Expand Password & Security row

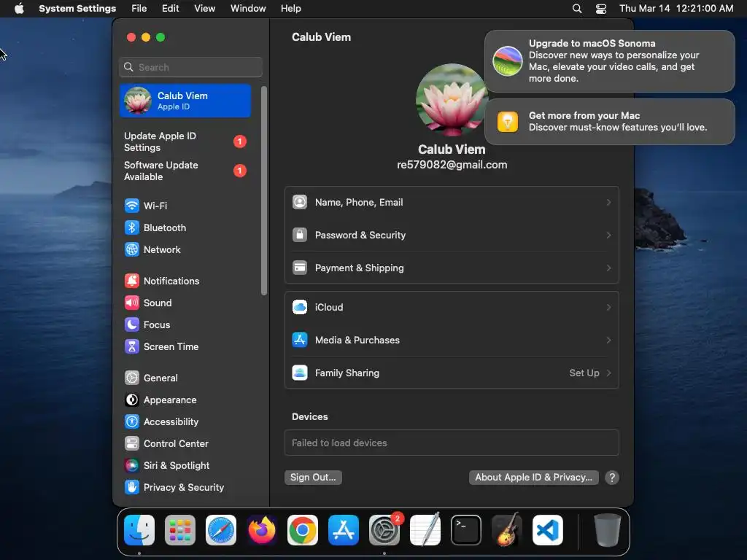[452, 236]
